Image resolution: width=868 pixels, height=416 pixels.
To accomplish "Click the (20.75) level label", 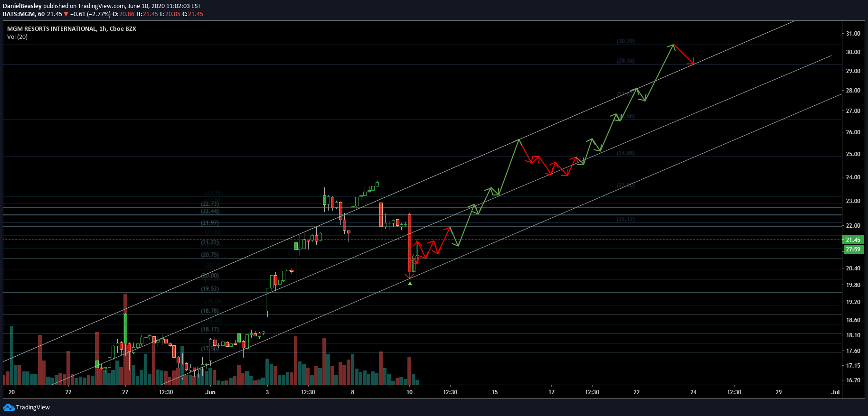I will point(210,255).
